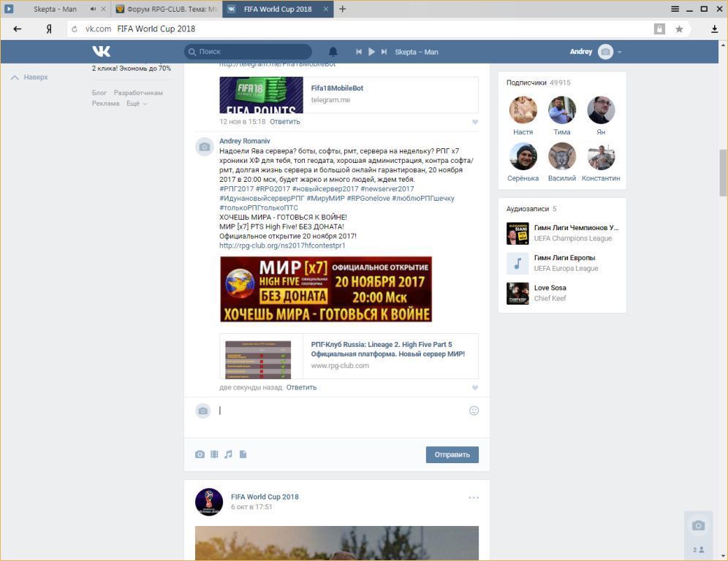This screenshot has width=728, height=561.
Task: Open the emoji smiley picker
Action: click(x=474, y=411)
